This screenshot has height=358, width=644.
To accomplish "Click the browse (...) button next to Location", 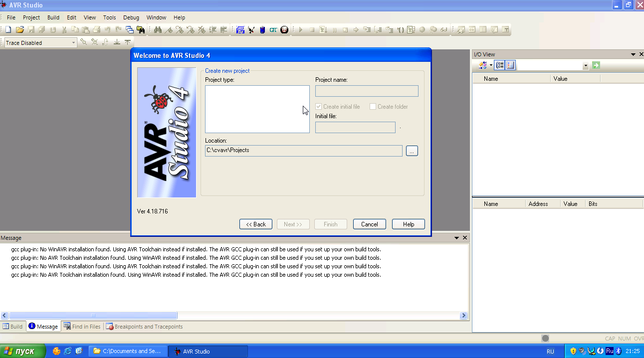I will tap(412, 151).
